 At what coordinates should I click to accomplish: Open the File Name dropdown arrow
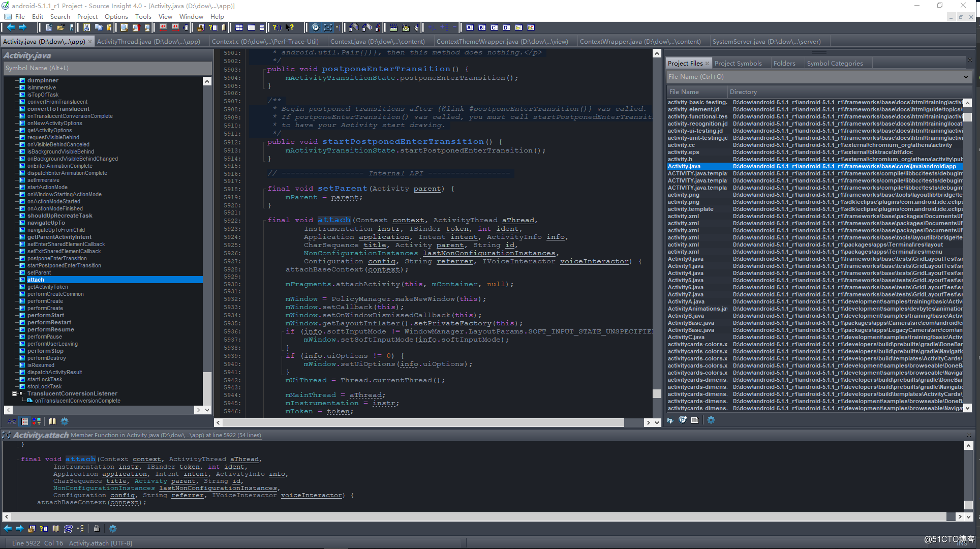tap(966, 77)
